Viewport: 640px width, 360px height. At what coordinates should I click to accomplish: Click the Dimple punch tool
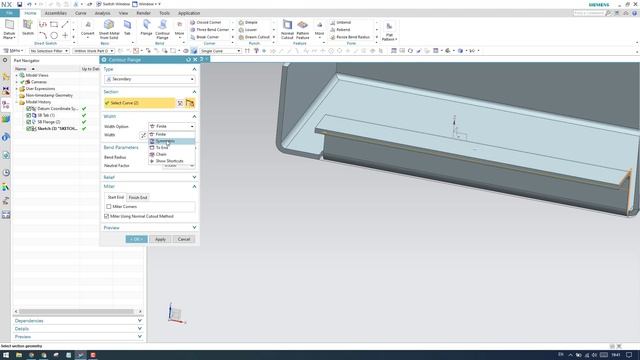(248, 22)
